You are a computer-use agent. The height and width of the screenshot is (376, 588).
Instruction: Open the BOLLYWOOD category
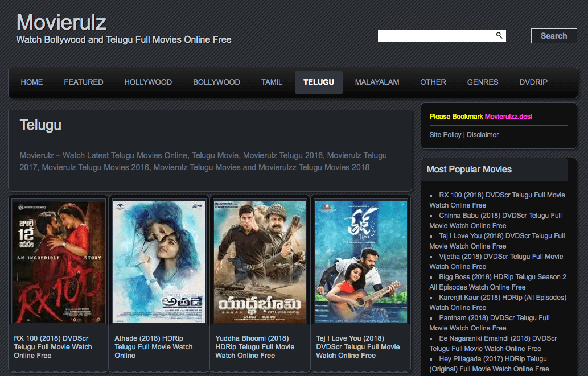[216, 82]
